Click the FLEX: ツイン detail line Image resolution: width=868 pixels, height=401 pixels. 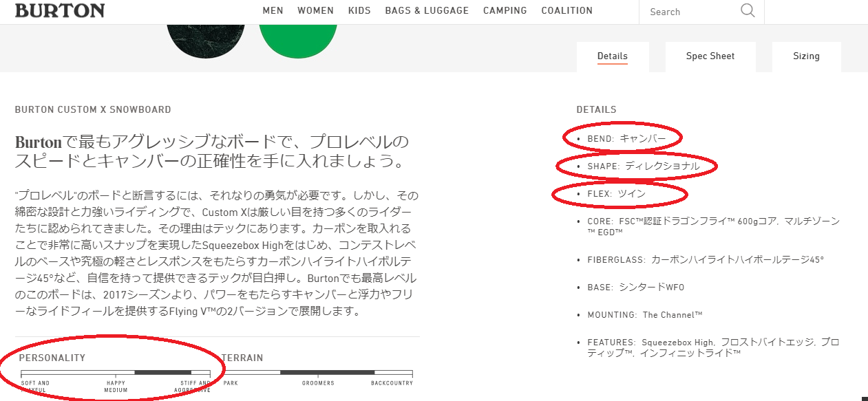tap(617, 193)
